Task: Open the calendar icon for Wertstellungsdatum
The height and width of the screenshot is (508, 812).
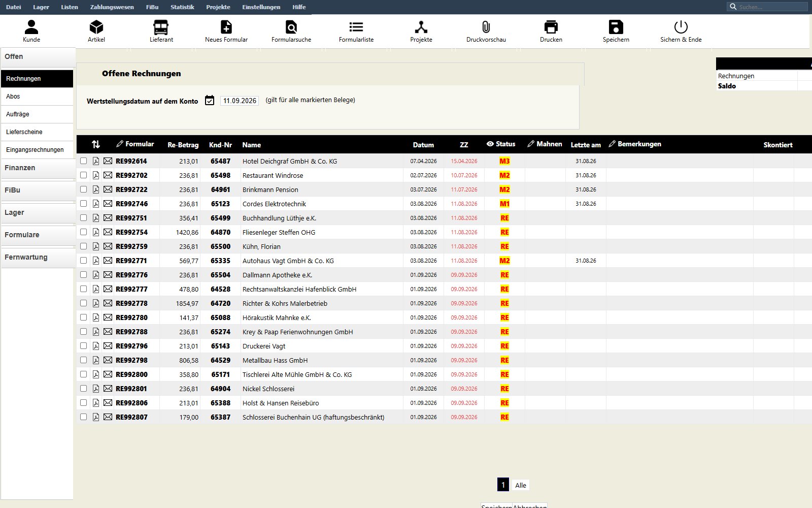Action: tap(210, 100)
